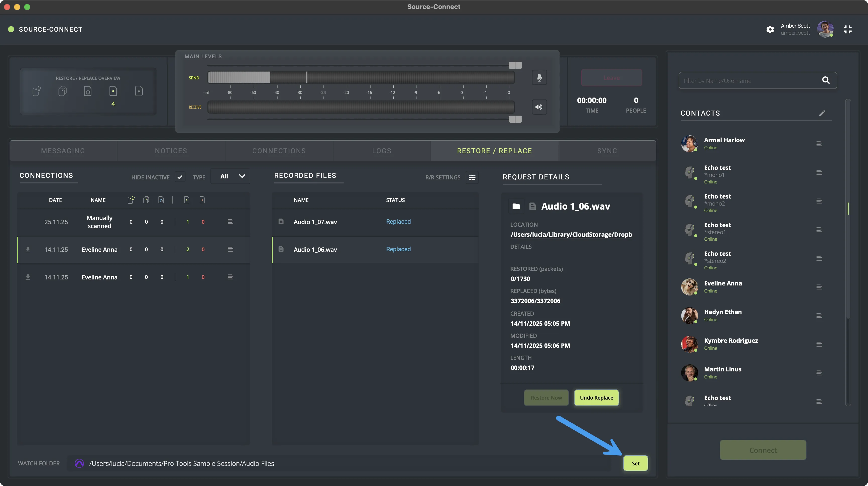
Task: Open Armel Harlow contact menu icon
Action: tap(819, 144)
